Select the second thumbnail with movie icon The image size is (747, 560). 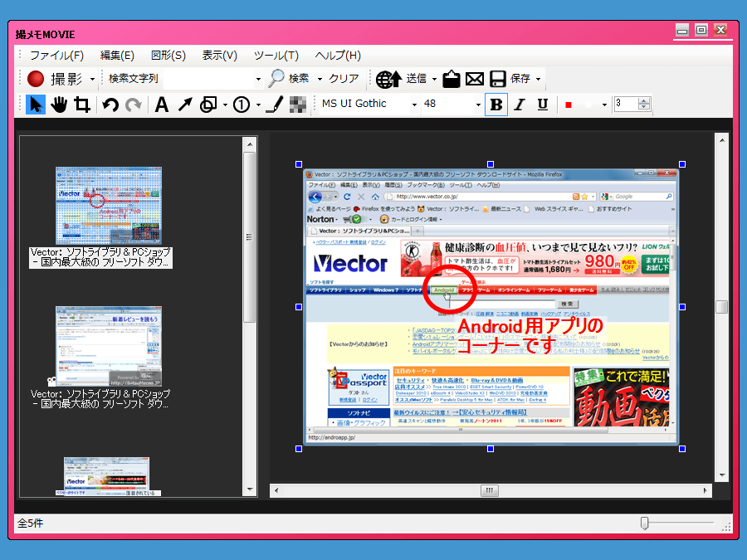(x=109, y=346)
